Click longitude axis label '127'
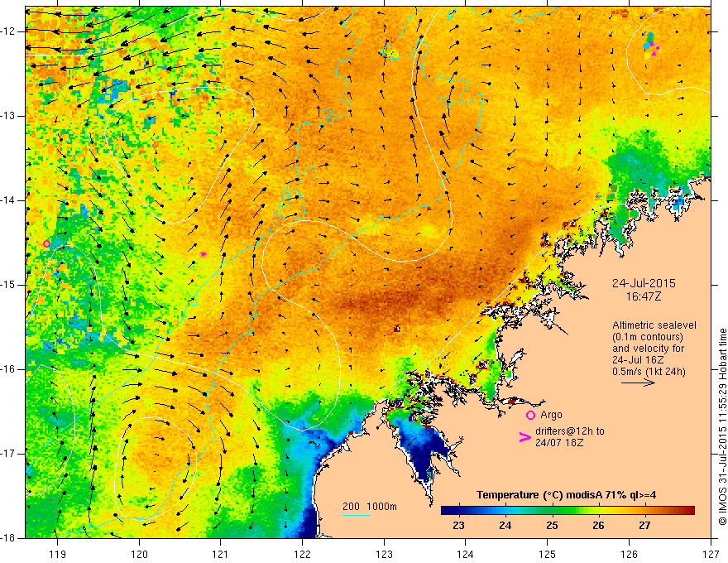Viewport: 728px width, 563px height. click(711, 554)
